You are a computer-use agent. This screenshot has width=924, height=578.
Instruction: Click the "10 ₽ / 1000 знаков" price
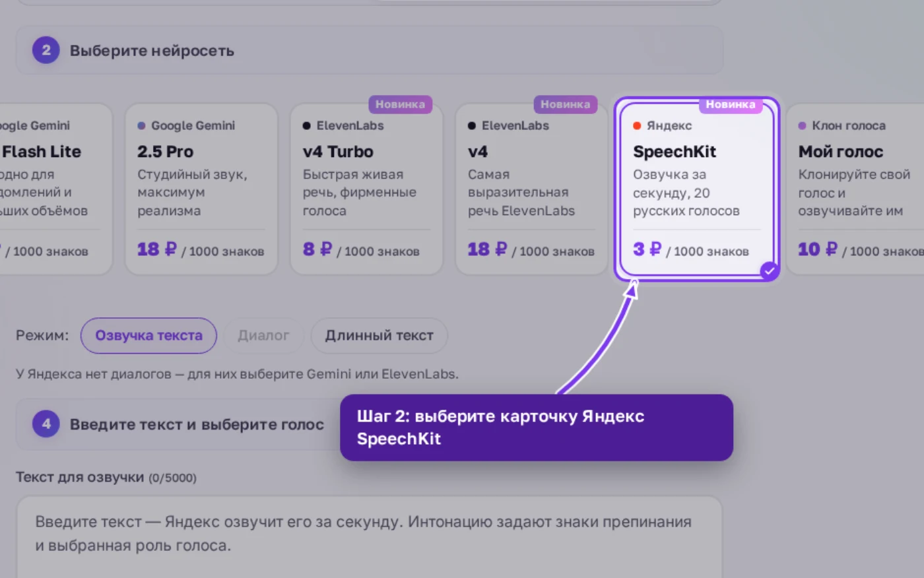[861, 250]
